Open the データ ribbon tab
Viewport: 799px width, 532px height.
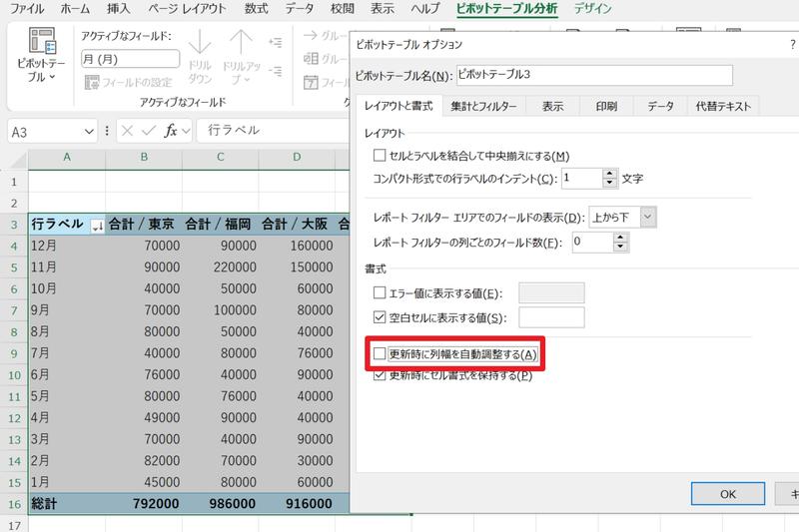pos(299,9)
